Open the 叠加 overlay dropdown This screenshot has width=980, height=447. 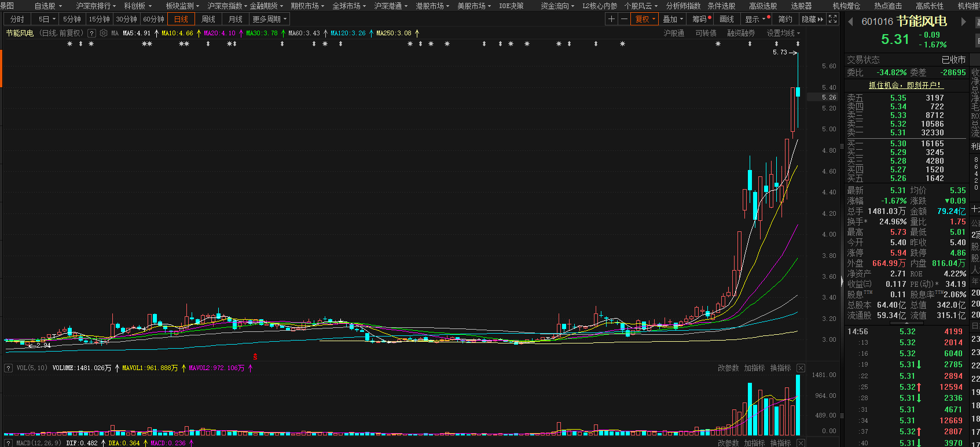673,19
